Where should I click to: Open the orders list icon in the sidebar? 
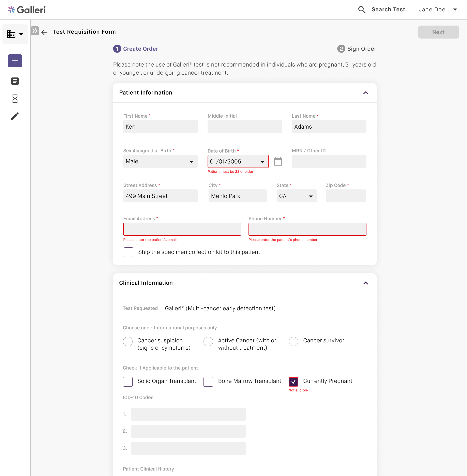point(15,81)
